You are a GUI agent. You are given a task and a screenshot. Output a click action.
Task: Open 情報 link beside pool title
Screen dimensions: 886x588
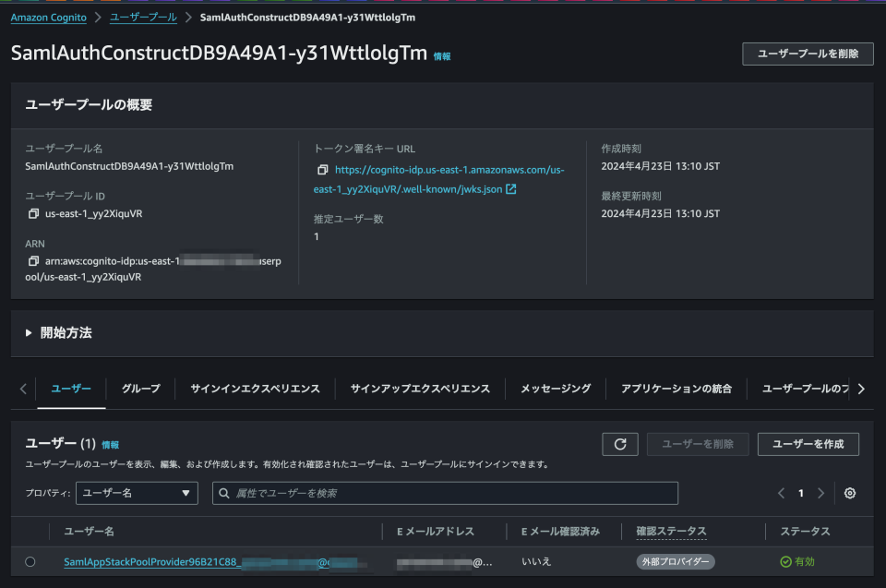coord(442,56)
